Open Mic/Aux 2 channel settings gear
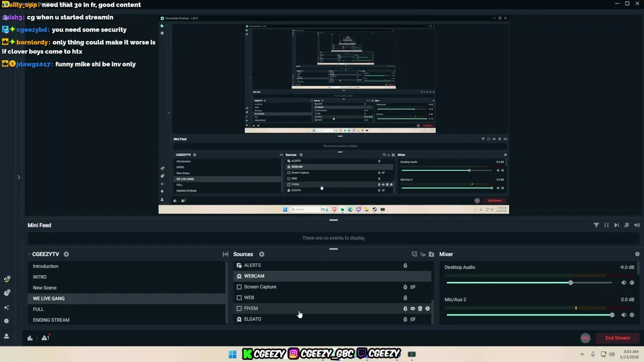The image size is (644, 362). click(x=632, y=315)
